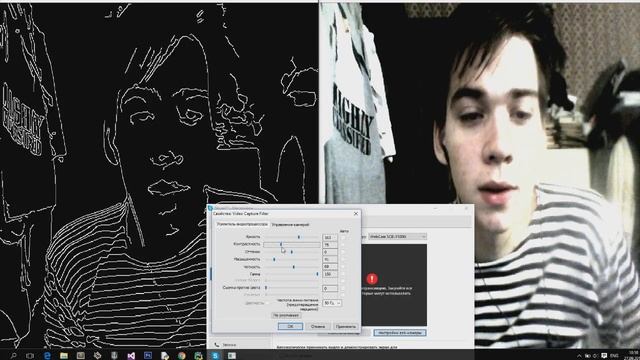Image resolution: width=640 pixels, height=360 pixels.
Task: Switch the ENG input language indicator
Action: 613,356
